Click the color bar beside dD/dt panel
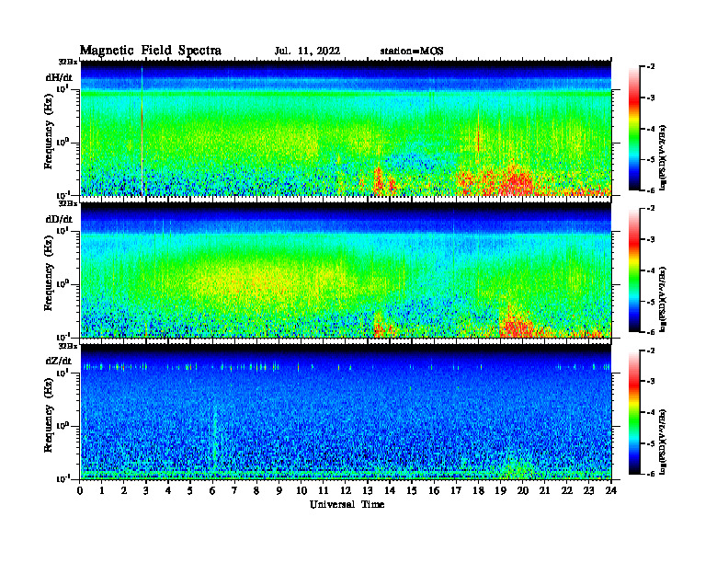Screen dimensions: 728x563 pos(633,270)
